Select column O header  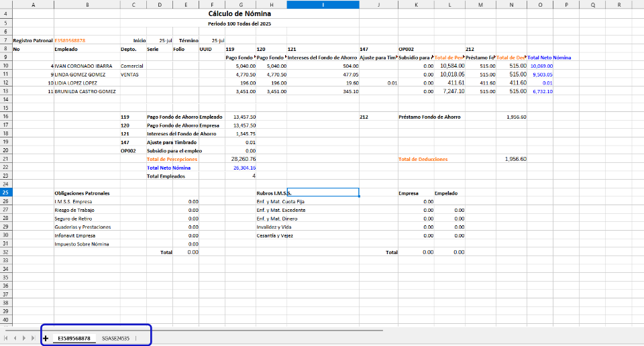pyautogui.click(x=540, y=5)
